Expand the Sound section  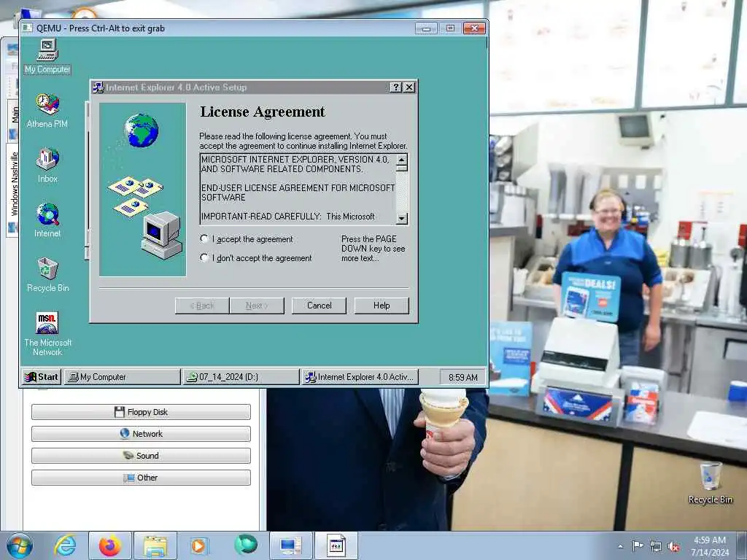coord(141,456)
